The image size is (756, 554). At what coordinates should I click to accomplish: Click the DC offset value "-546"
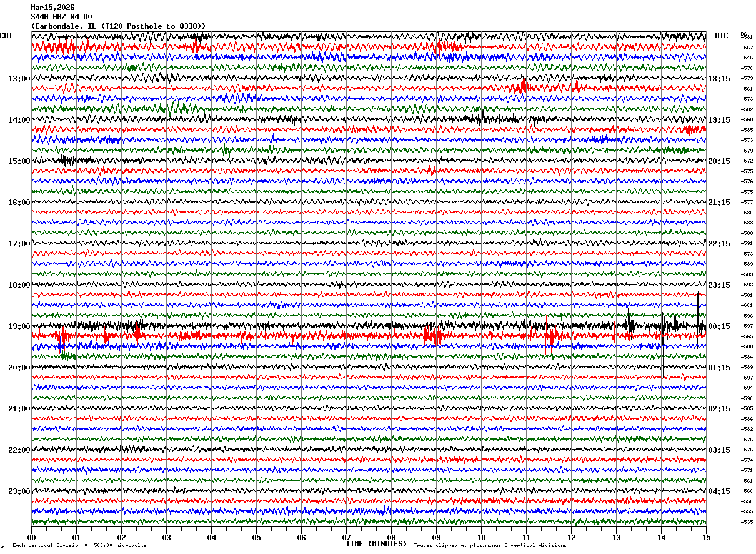tap(747, 58)
